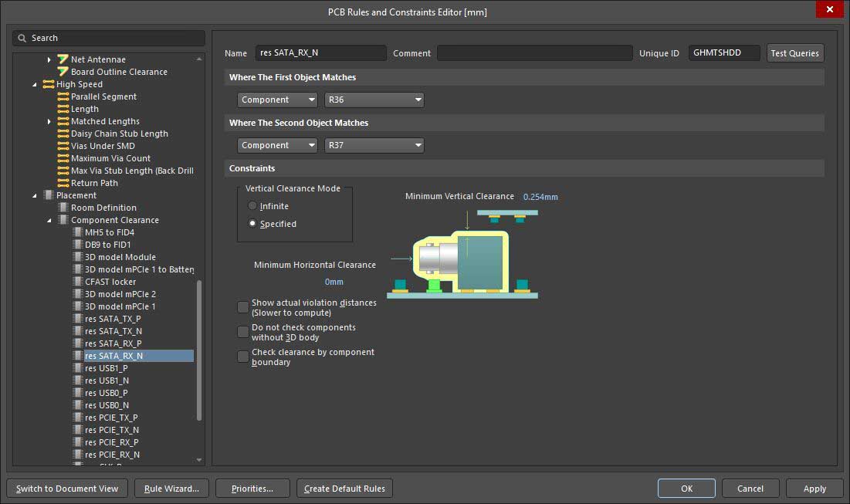Click the Comment input field

click(534, 53)
